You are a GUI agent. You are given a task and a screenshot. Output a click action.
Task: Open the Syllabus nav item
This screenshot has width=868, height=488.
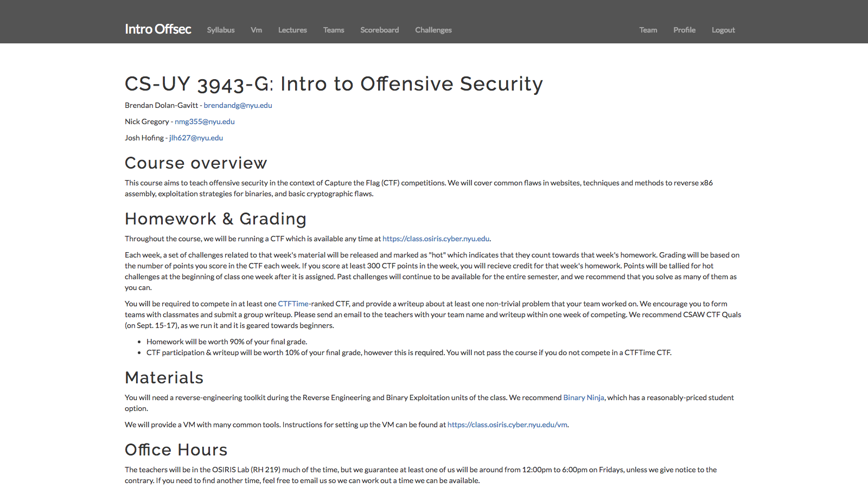pyautogui.click(x=221, y=30)
